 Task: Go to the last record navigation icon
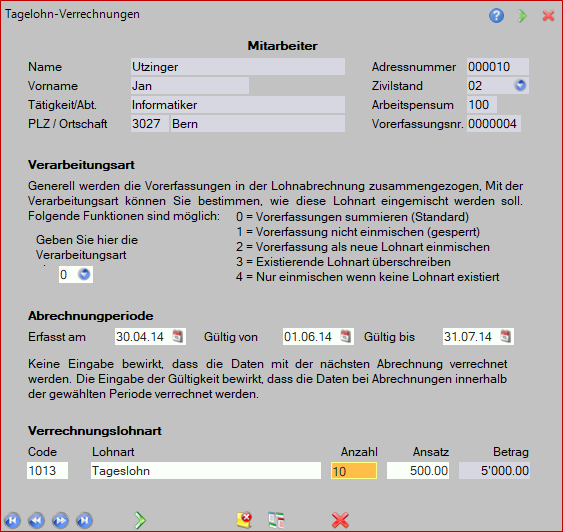click(x=85, y=520)
